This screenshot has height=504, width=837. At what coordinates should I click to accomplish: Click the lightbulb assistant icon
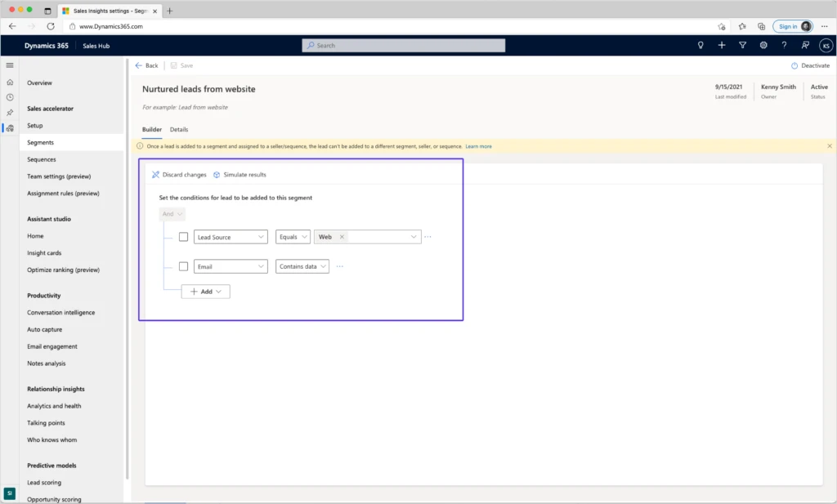700,45
